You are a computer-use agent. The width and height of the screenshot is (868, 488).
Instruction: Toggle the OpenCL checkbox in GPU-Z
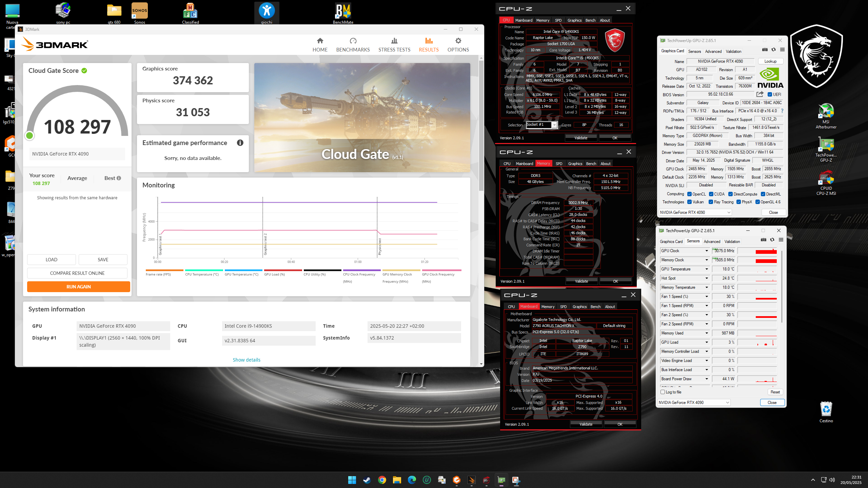point(689,194)
